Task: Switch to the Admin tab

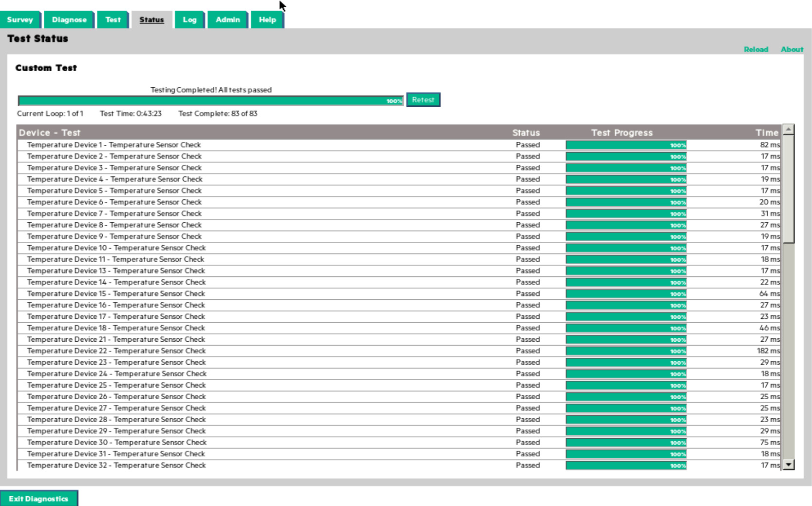Action: 228,20
